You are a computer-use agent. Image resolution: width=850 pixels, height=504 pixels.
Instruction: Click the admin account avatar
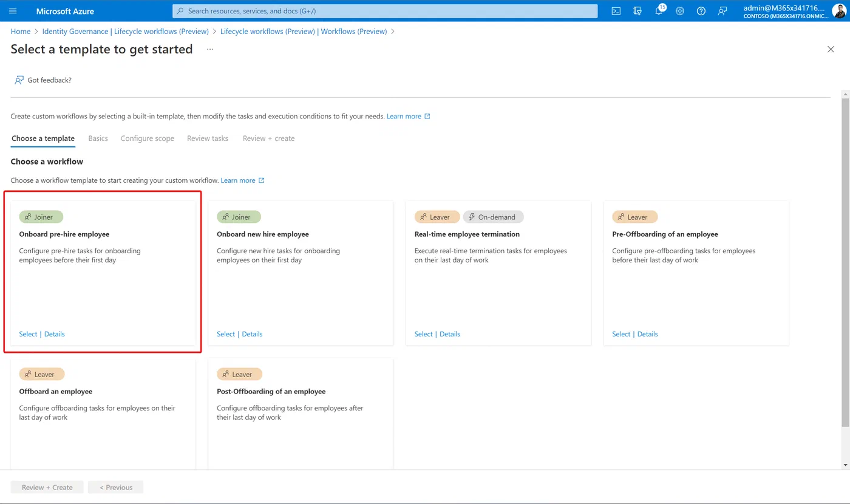838,11
